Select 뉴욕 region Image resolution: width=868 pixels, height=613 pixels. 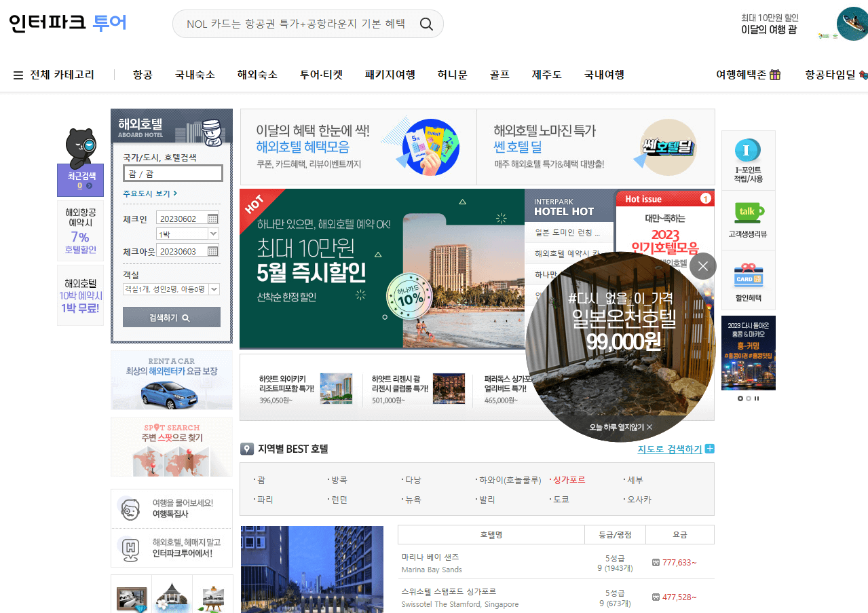tap(412, 500)
